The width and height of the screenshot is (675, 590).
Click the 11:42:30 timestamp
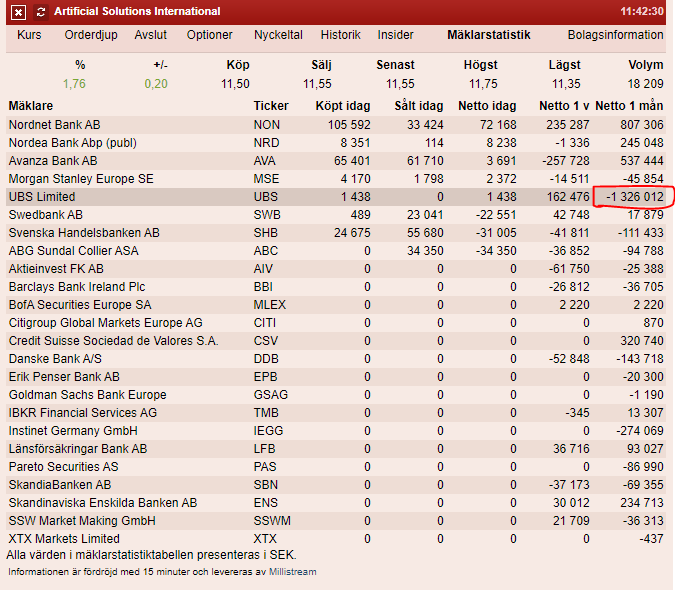click(642, 12)
